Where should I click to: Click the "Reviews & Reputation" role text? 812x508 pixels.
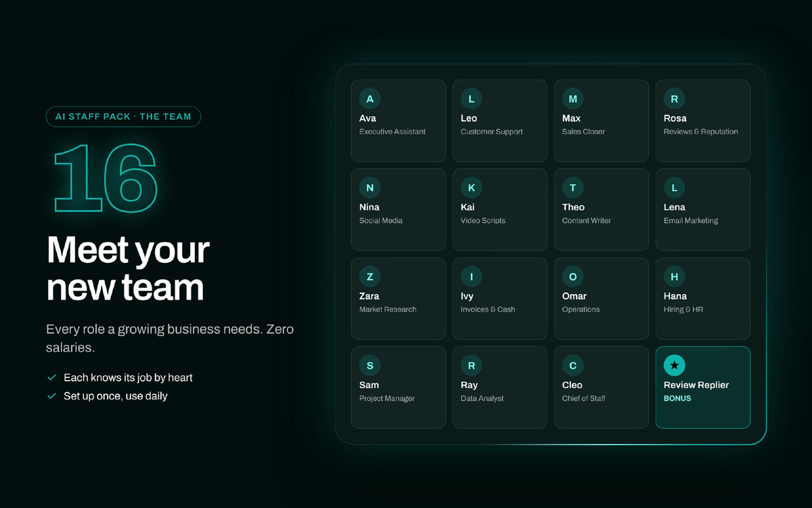click(x=701, y=132)
